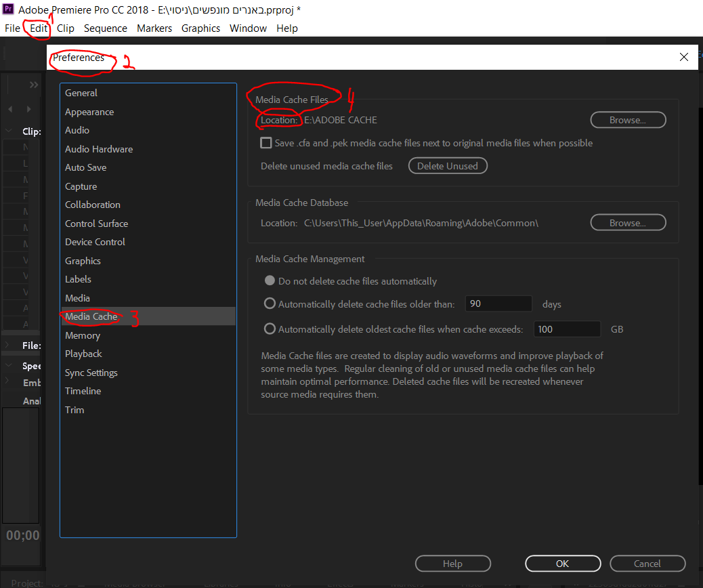Click the 'Media Cache Database' section heading
This screenshot has width=703, height=588.
(302, 203)
